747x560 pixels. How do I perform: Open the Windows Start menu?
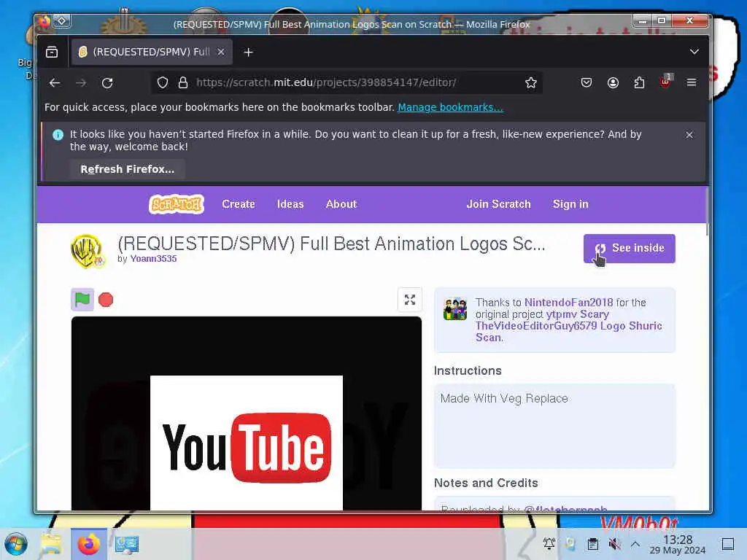point(16,544)
